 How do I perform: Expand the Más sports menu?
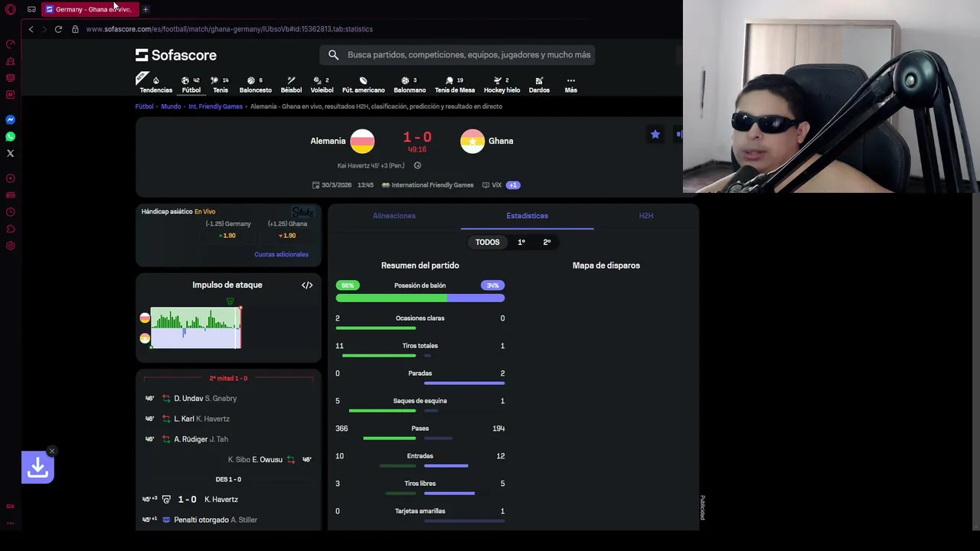coord(571,84)
